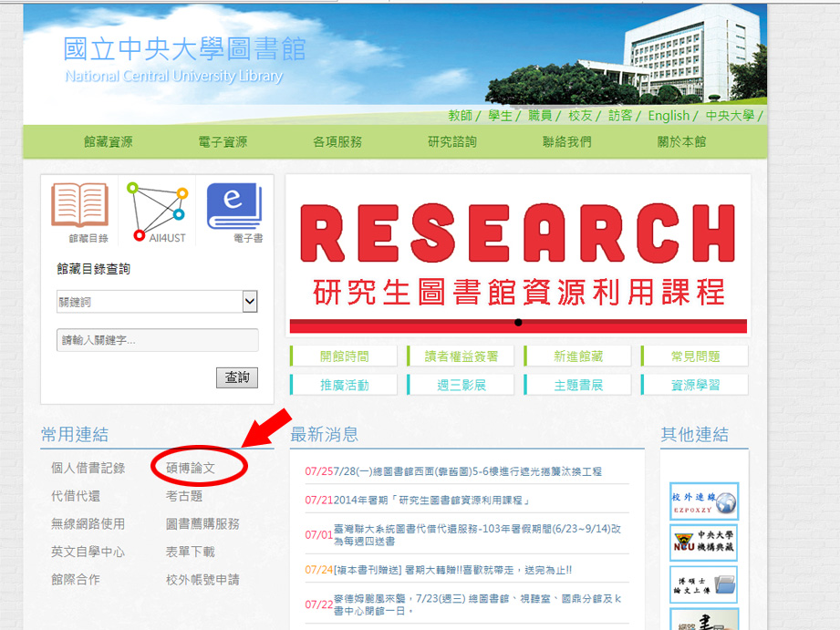
Task: Click the 校外連線 EZPOXZY globe icon
Action: coord(703,502)
